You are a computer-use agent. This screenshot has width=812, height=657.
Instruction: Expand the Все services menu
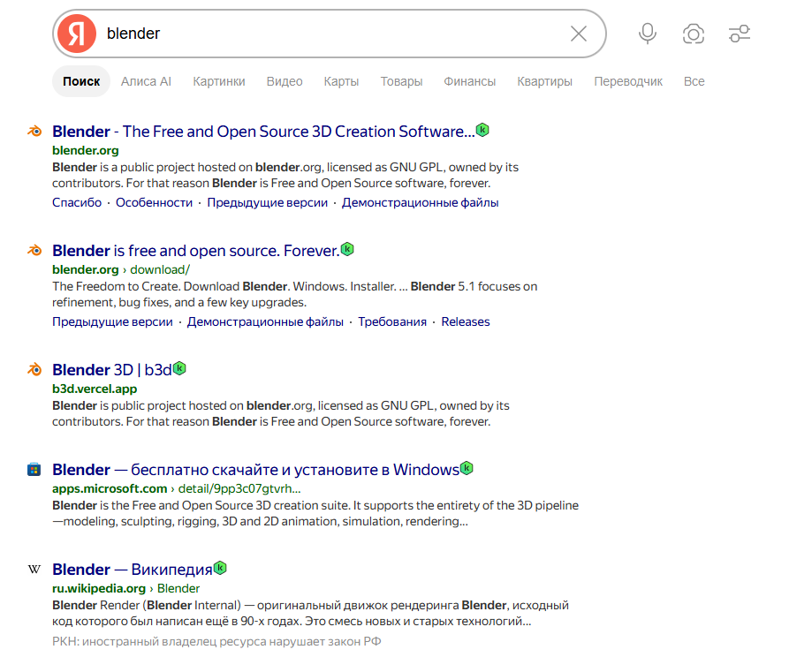click(x=694, y=81)
